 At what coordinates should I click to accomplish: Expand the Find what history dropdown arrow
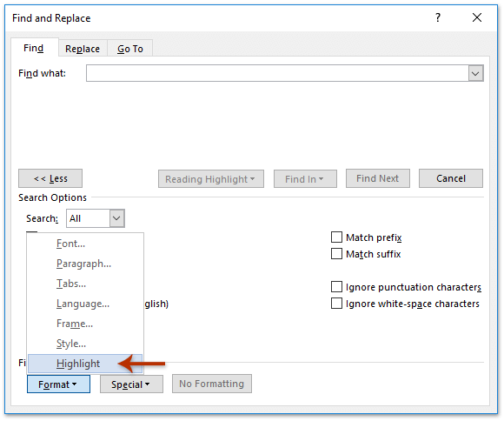coord(475,73)
